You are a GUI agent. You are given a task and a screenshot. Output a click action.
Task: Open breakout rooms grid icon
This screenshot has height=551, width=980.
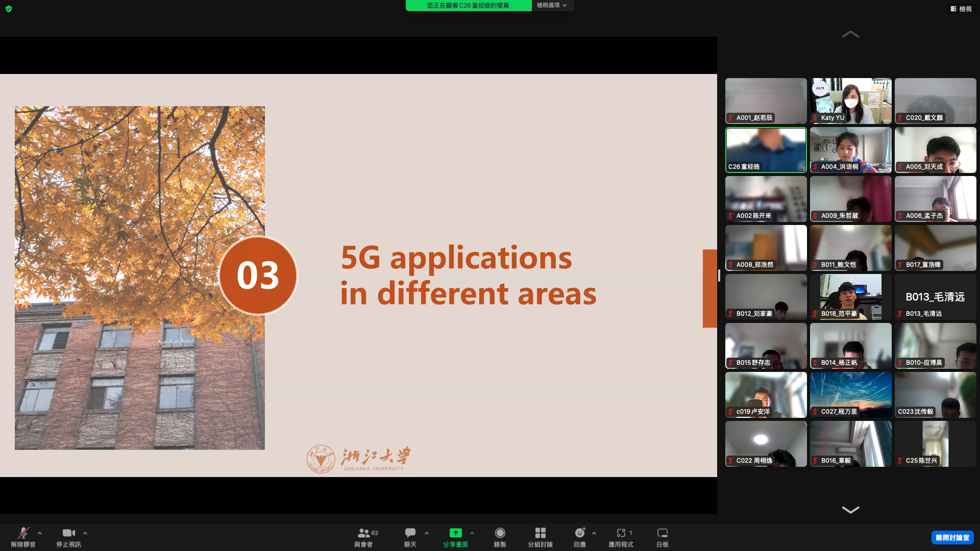[x=540, y=533]
